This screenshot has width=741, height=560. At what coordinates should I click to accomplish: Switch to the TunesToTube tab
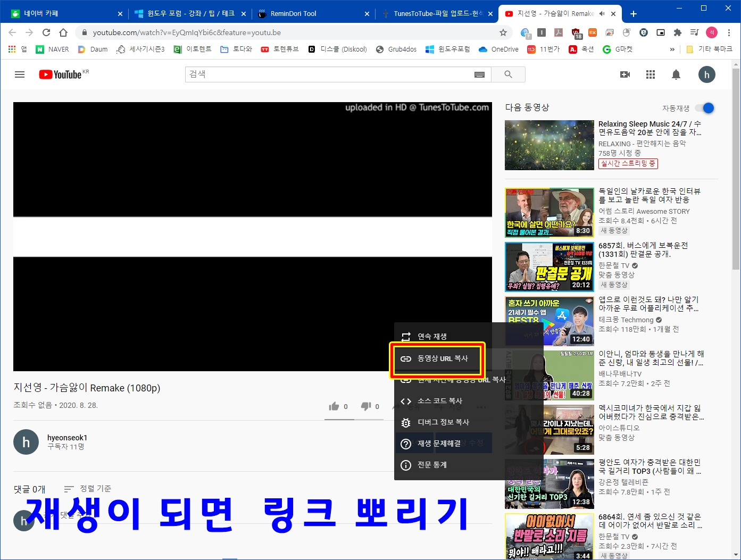click(x=437, y=14)
